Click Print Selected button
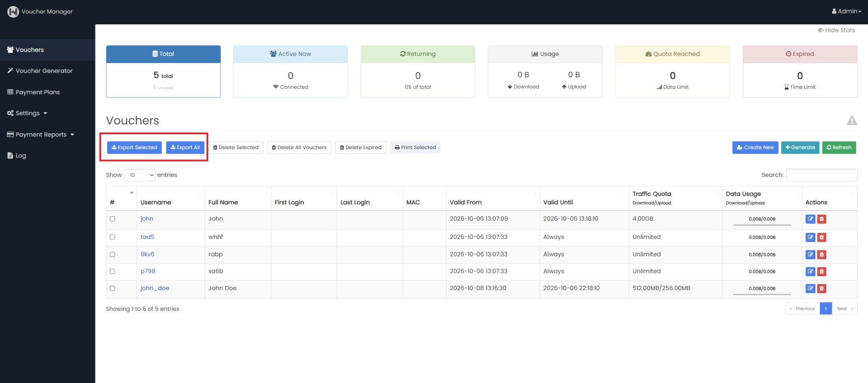The width and height of the screenshot is (868, 383). pyautogui.click(x=415, y=148)
